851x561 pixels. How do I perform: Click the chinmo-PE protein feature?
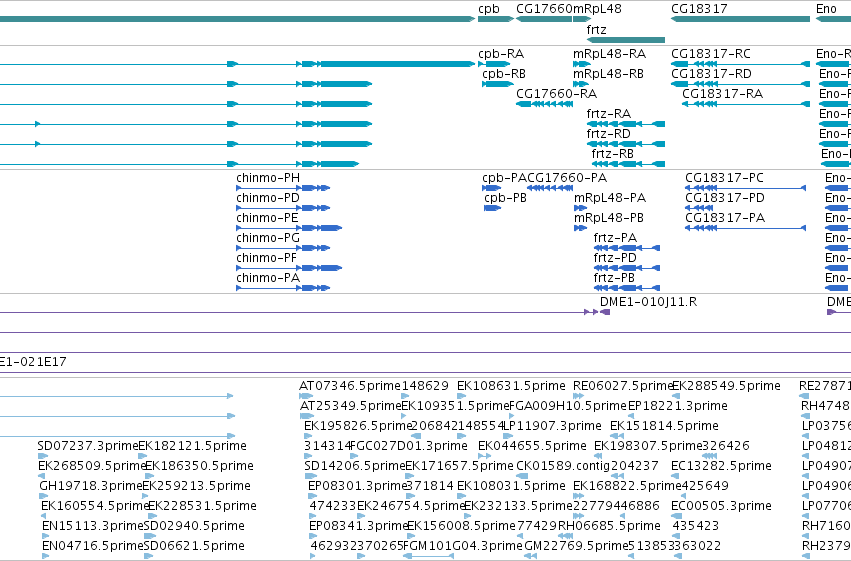(289, 228)
